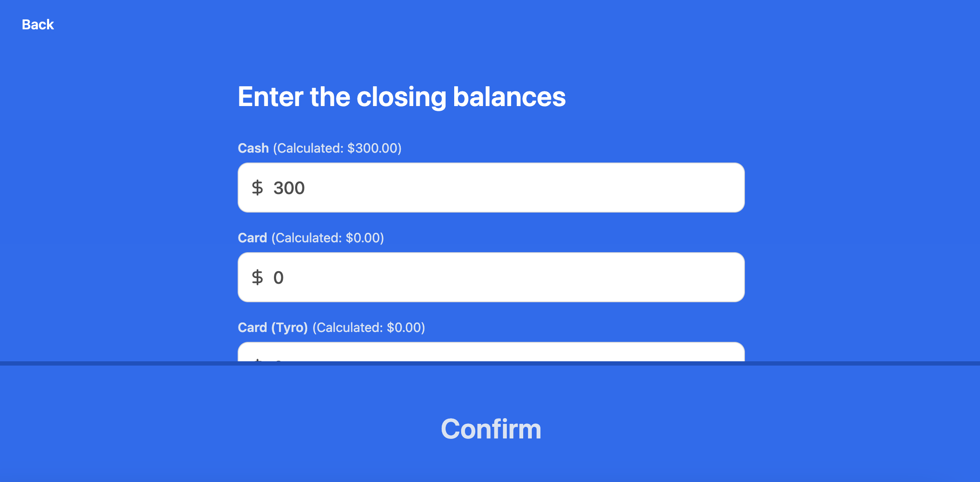Return to previous screen via Back
Screen dimensions: 980x482
pyautogui.click(x=38, y=24)
